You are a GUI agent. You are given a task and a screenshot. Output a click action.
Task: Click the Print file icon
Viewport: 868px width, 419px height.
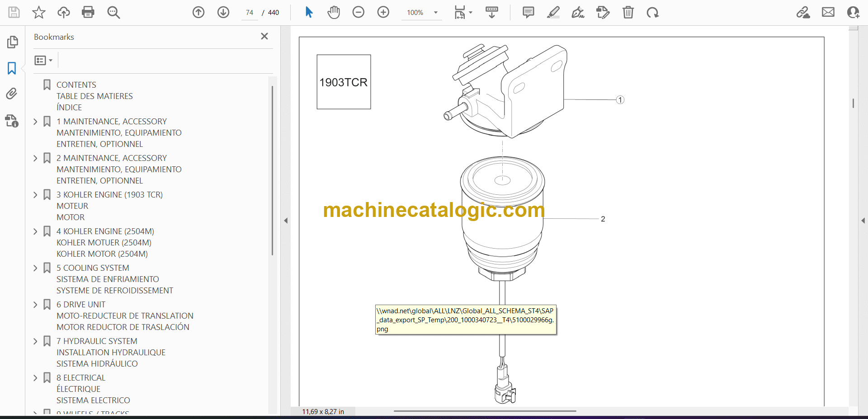88,12
